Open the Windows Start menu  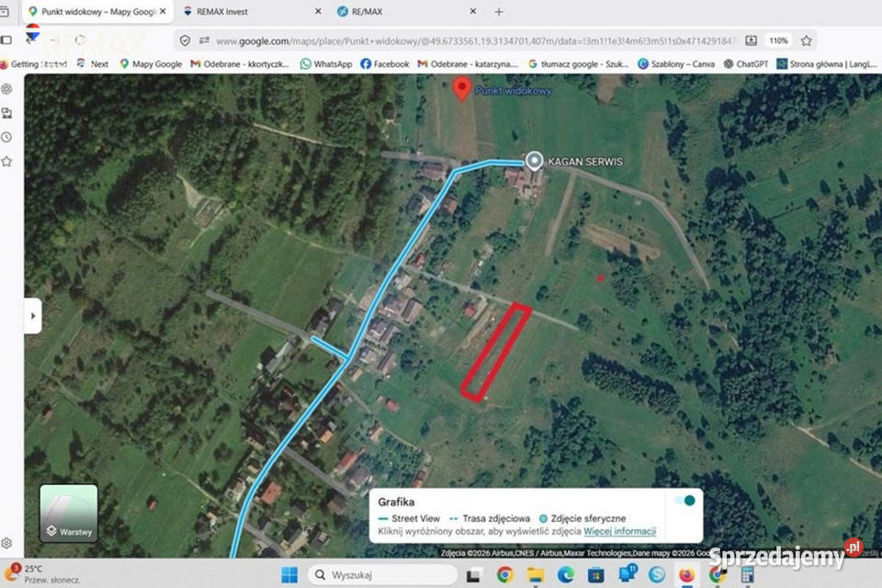pyautogui.click(x=289, y=574)
